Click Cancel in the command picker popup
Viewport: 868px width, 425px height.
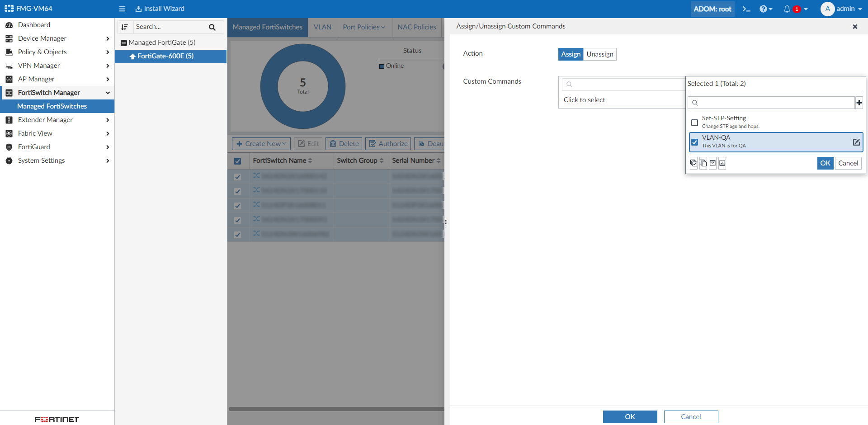848,163
